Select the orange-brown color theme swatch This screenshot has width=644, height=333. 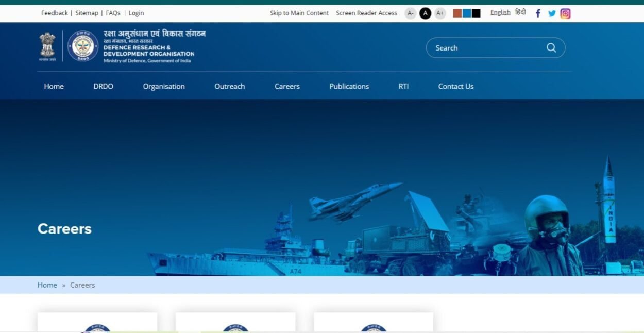(457, 13)
